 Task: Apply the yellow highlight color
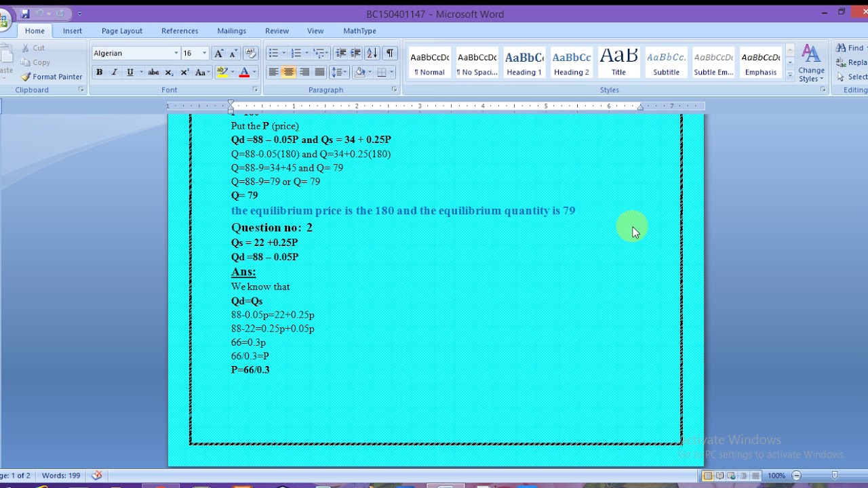pos(222,73)
